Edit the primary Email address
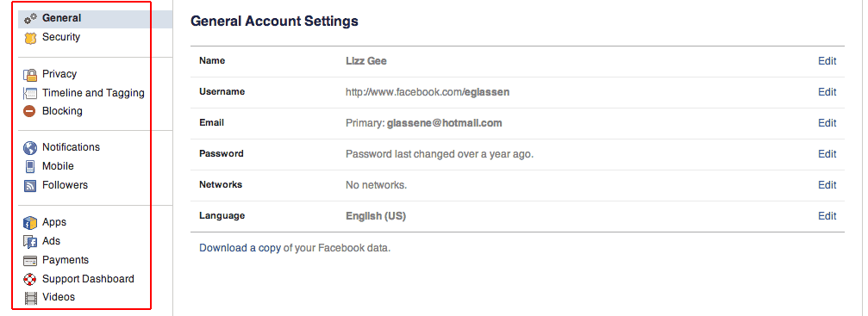868x316 pixels. 827,123
